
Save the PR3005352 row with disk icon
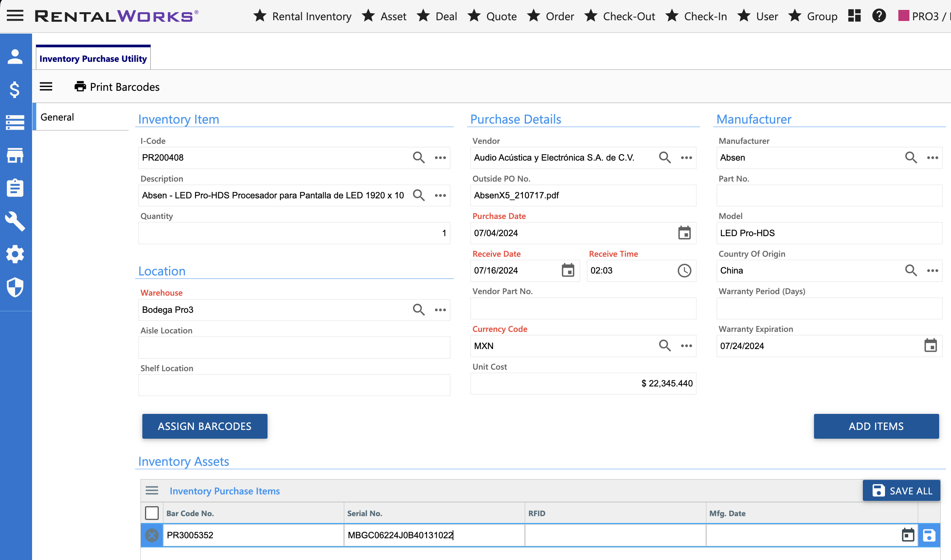point(929,535)
